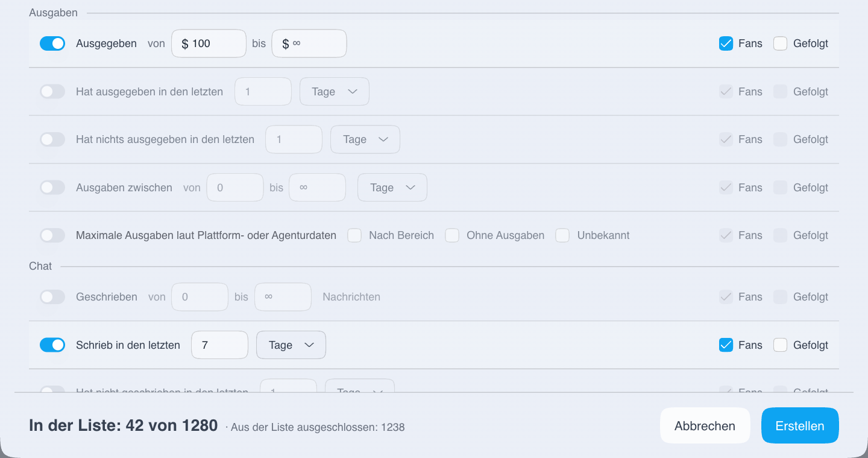Enable 'Hat ausgegeben in den letzten' toggle
Viewport: 868px width, 458px height.
point(52,92)
